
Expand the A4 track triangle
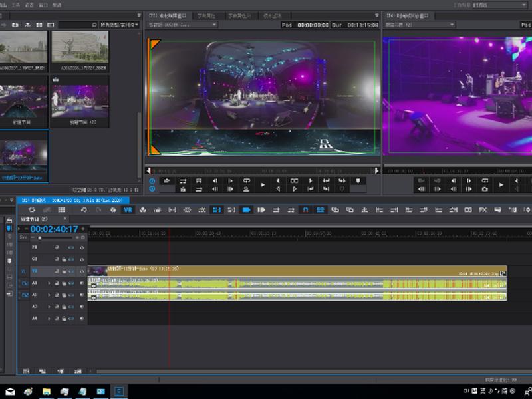pyautogui.click(x=49, y=319)
